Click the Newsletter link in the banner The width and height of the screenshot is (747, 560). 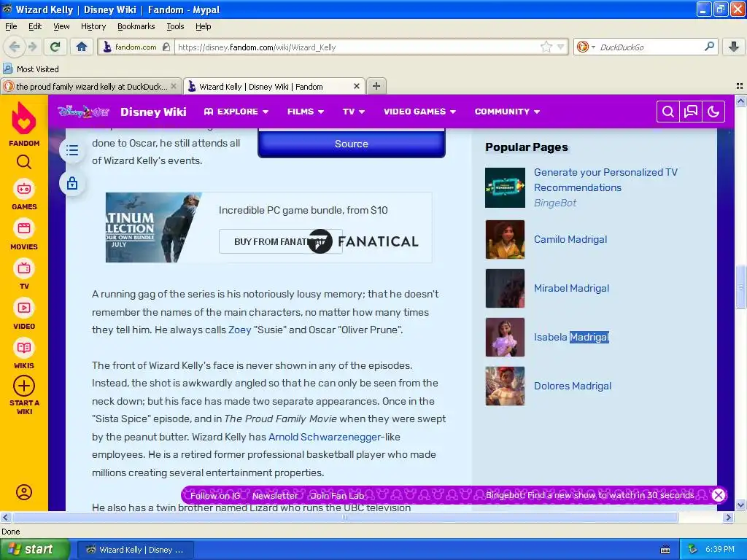point(275,496)
